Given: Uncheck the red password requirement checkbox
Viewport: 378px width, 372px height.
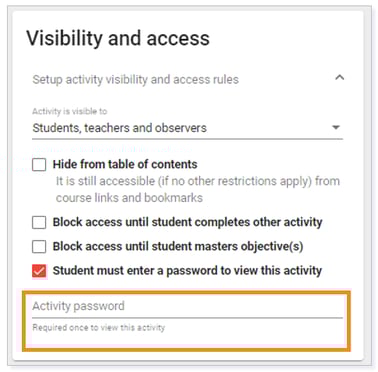Looking at the screenshot, I should (39, 271).
